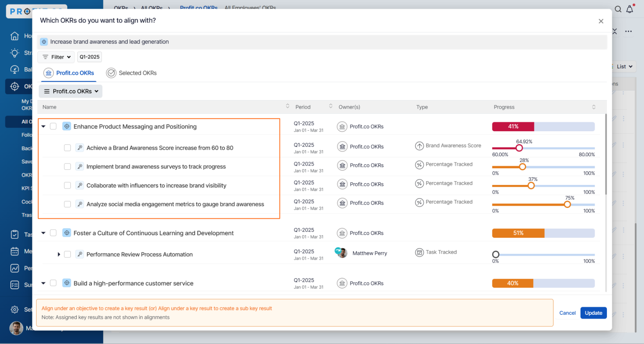Viewport: 644px width, 344px height.
Task: Click the Update button
Action: point(593,313)
